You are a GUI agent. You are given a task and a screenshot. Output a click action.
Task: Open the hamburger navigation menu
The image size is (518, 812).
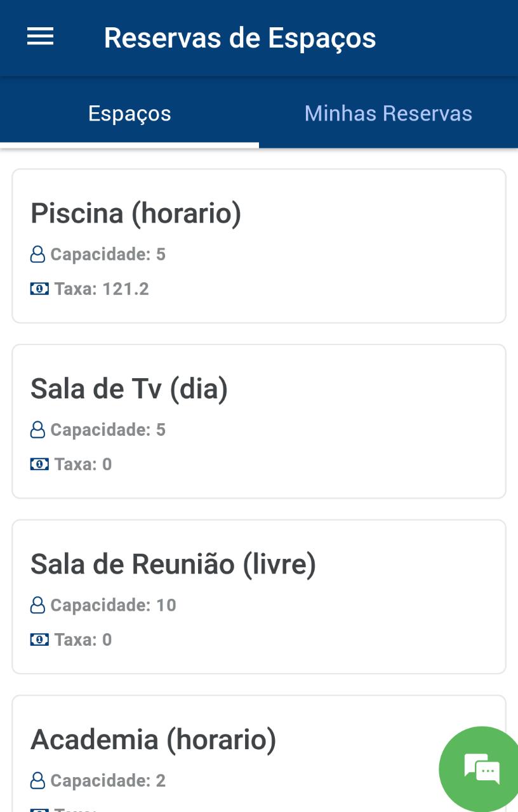40,37
